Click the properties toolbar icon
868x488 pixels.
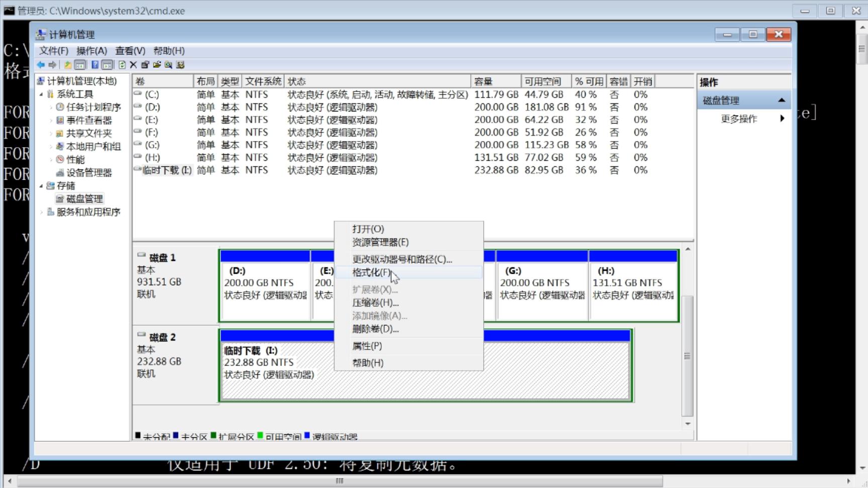145,64
